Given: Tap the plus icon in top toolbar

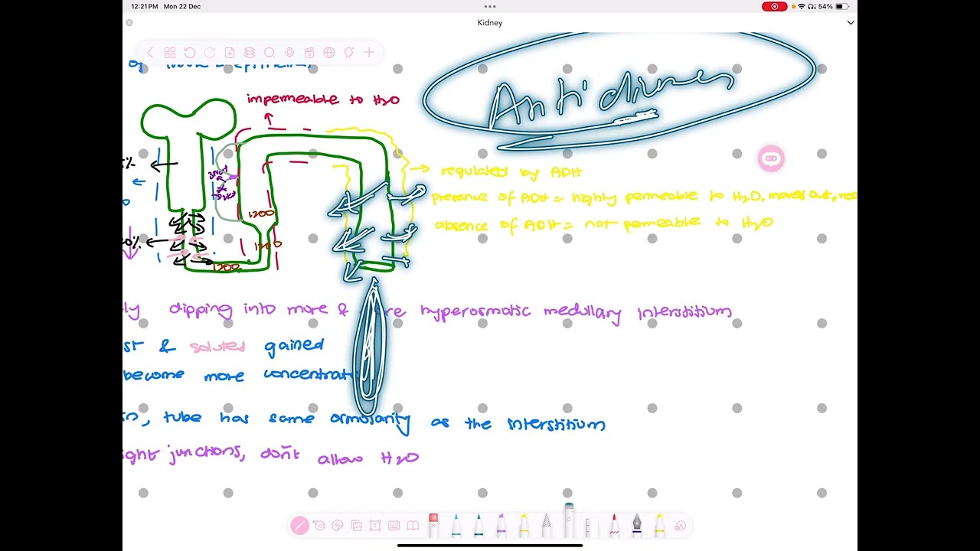Looking at the screenshot, I should point(369,53).
